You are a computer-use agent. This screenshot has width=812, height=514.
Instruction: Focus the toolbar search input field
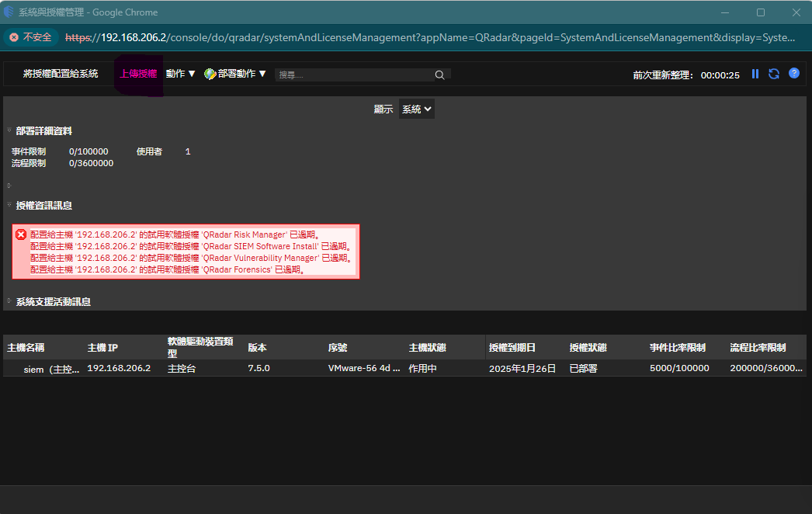353,75
